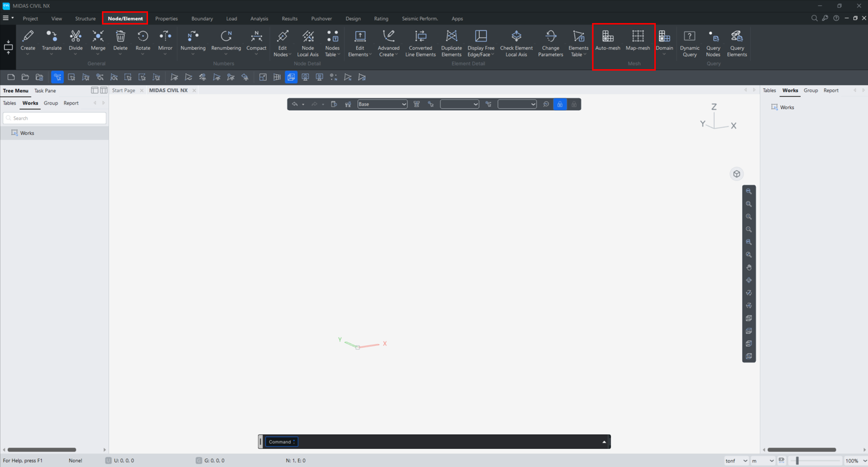Open the search magnifier in title bar
Viewport: 868px width, 467px height.
[x=814, y=18]
